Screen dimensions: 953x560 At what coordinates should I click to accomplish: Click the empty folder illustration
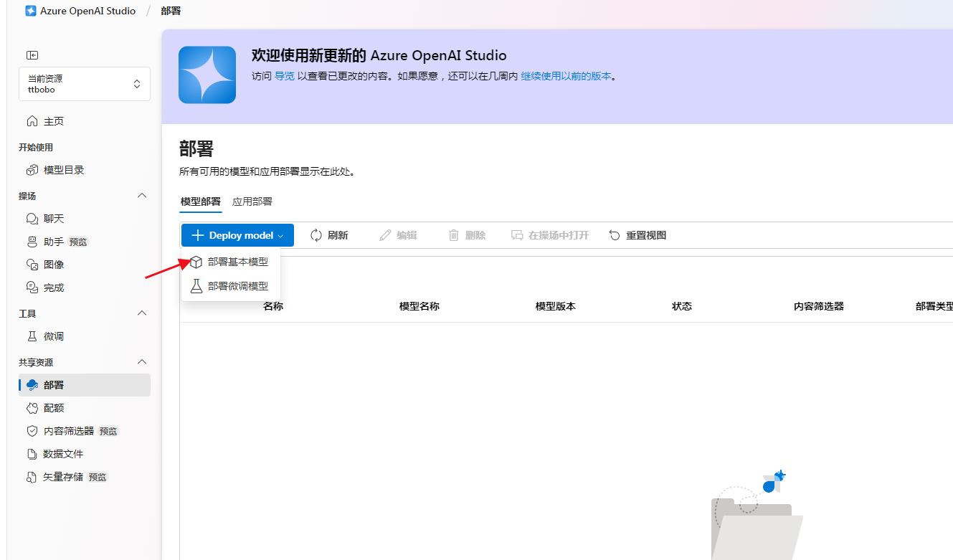(x=757, y=516)
